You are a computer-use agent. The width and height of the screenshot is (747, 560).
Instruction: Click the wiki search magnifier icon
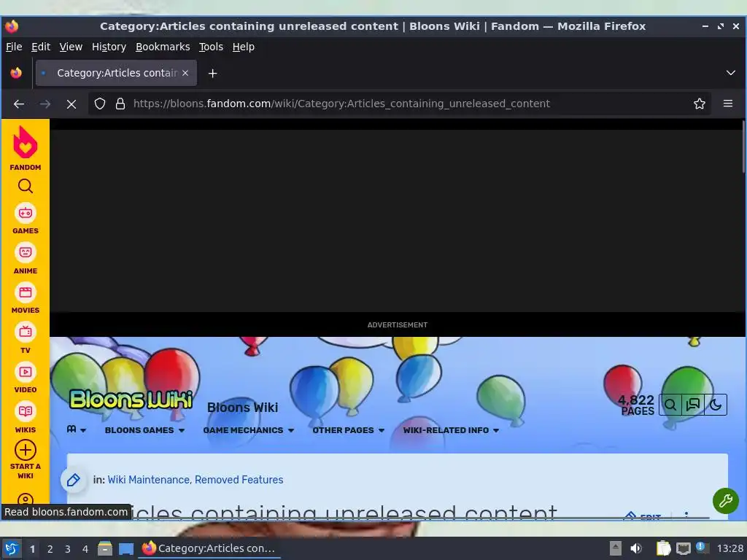[x=670, y=405]
